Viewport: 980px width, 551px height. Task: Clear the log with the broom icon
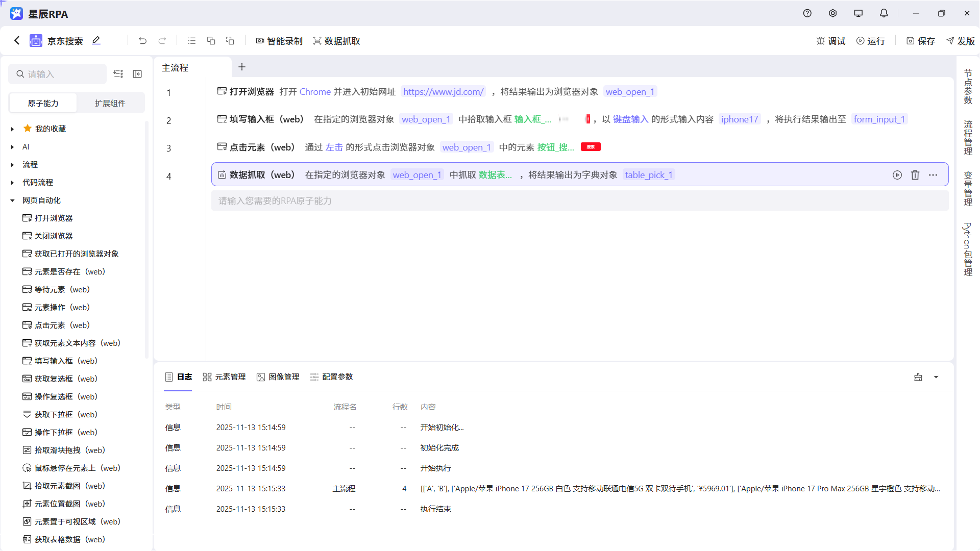click(918, 377)
